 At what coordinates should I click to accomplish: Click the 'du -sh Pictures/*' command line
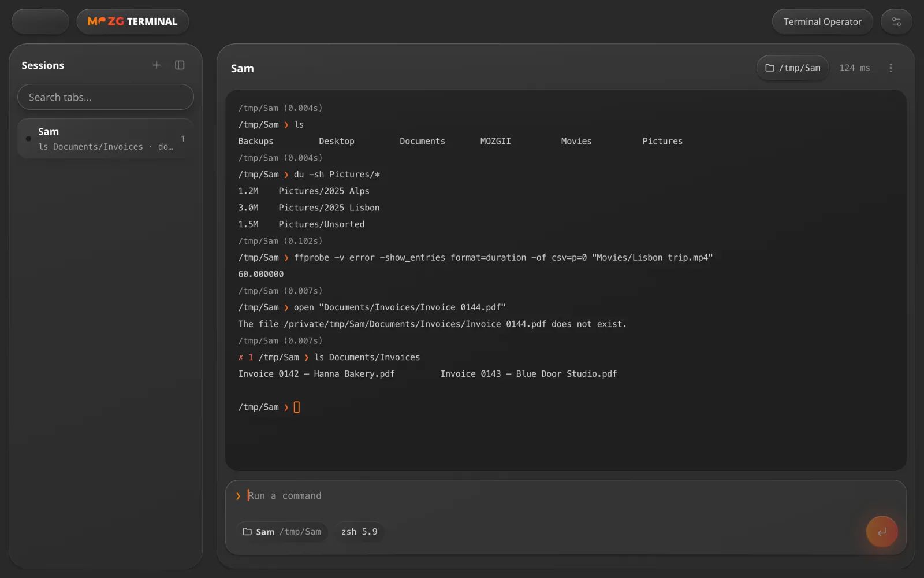(x=337, y=175)
